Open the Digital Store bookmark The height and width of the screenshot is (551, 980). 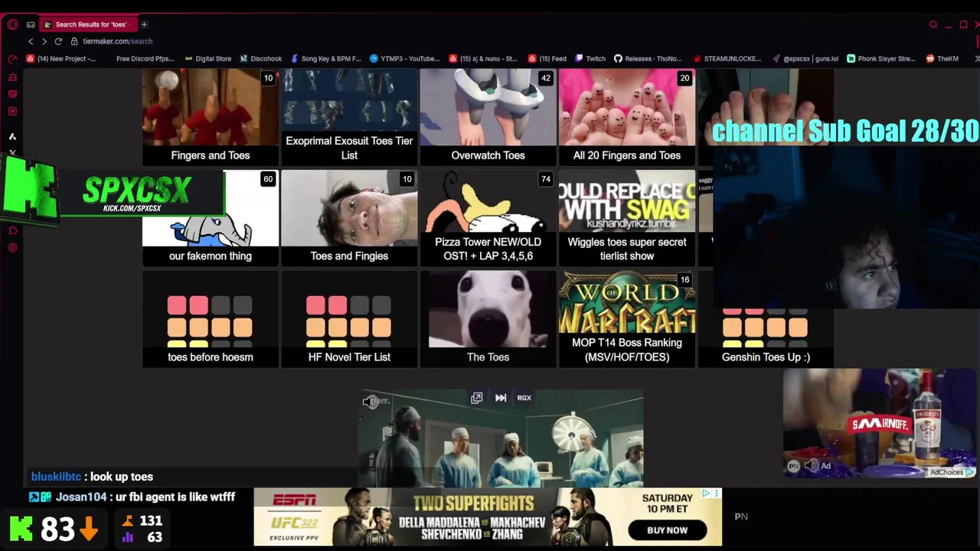207,59
